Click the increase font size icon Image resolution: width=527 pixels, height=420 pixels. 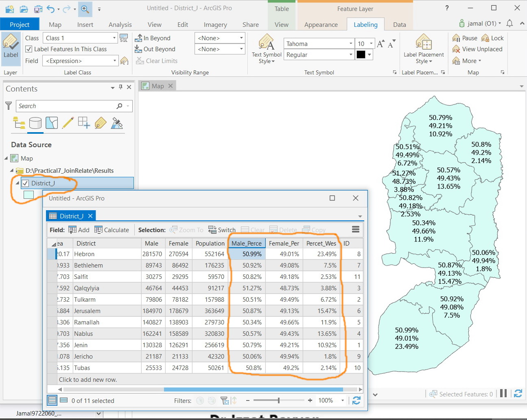click(380, 44)
